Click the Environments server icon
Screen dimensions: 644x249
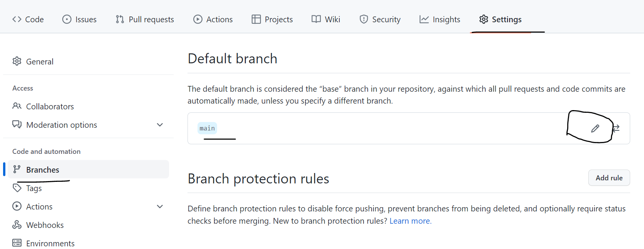point(17,243)
